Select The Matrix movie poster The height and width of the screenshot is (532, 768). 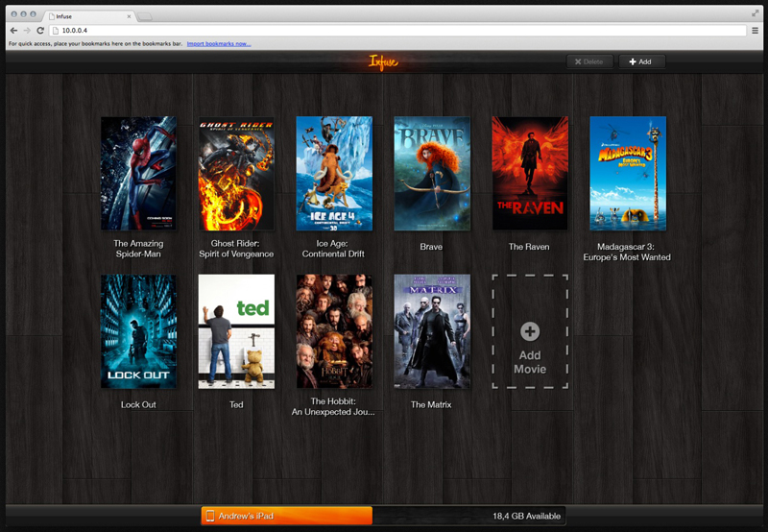tap(432, 331)
